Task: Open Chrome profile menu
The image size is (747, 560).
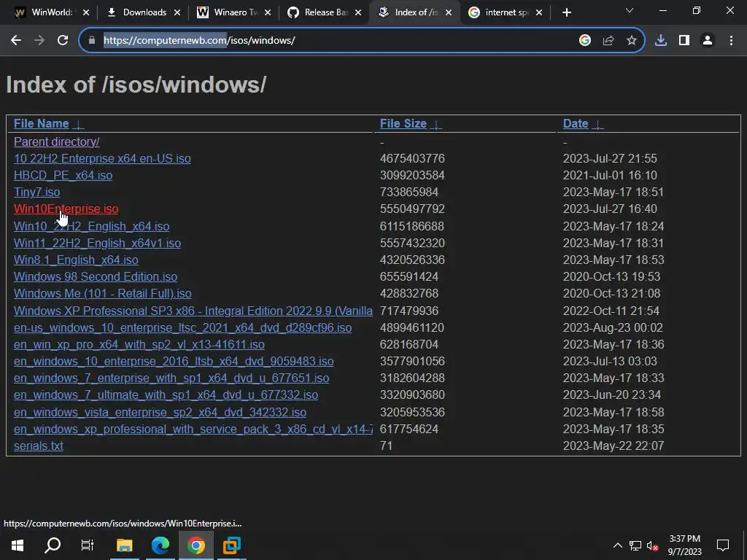Action: 708,41
